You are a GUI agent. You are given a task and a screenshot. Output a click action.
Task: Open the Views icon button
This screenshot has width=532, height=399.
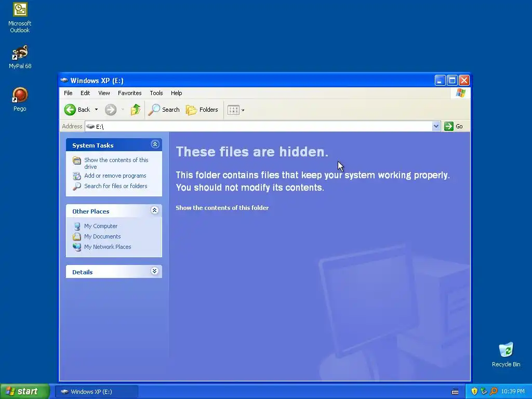coord(233,110)
